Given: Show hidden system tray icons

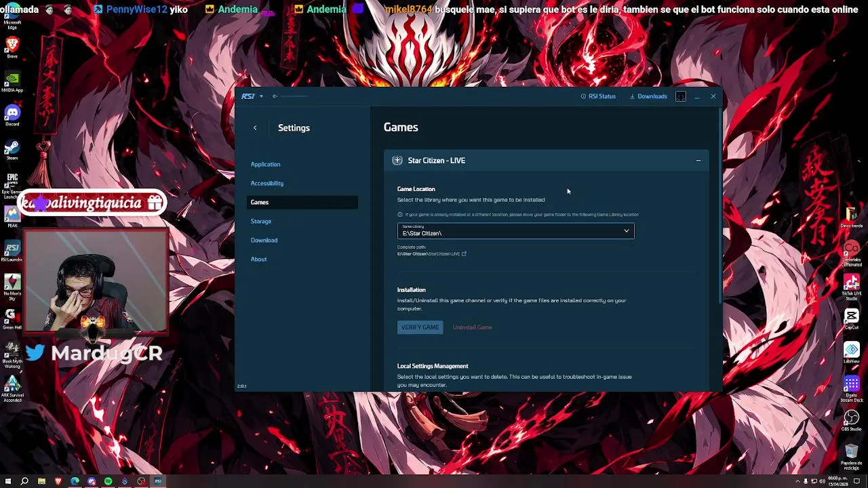Looking at the screenshot, I should click(797, 482).
